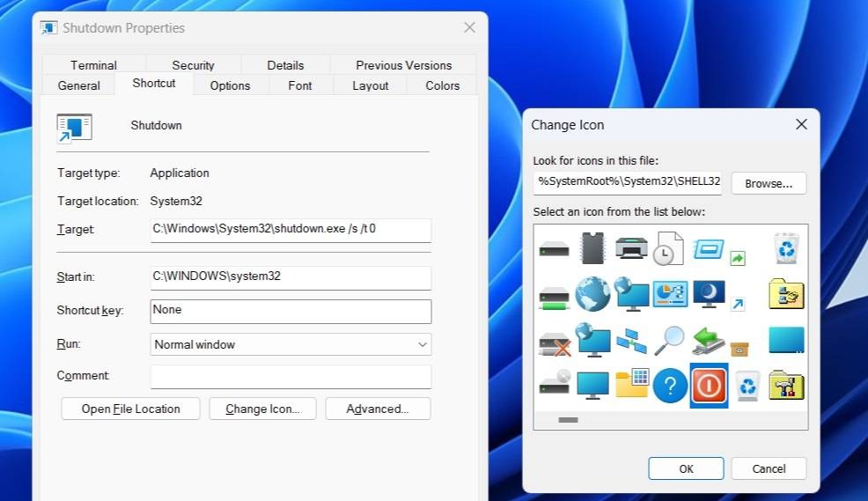Viewport: 868px width, 501px height.
Task: Click the empty Comment field
Action: coord(291,377)
